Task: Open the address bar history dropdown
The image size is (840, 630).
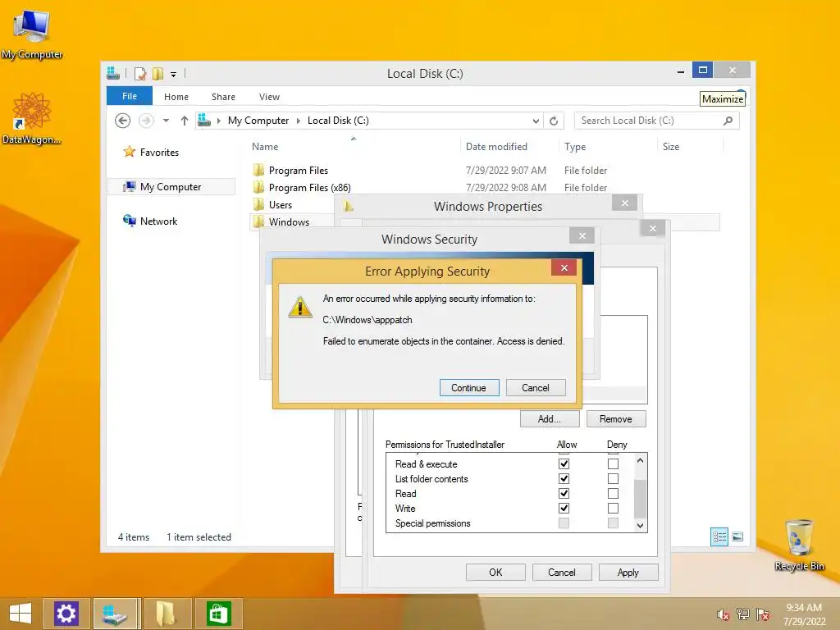Action: coord(535,121)
